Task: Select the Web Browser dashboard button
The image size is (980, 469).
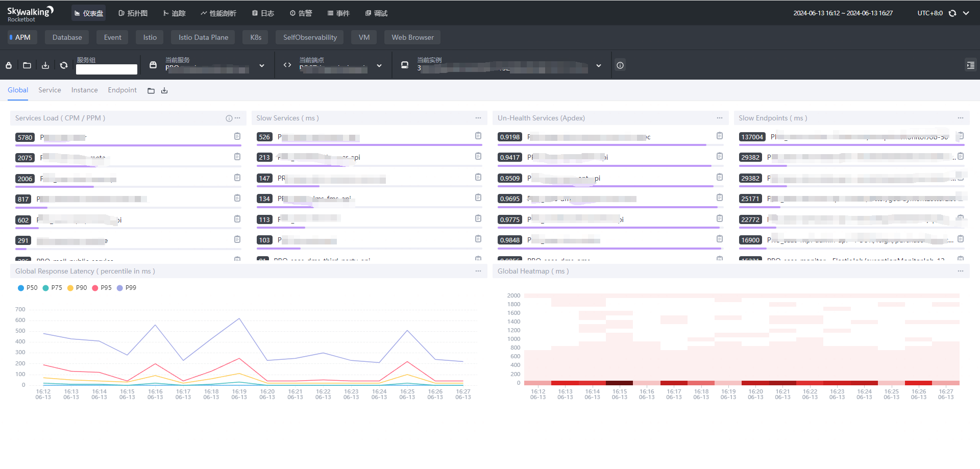Action: [x=412, y=37]
